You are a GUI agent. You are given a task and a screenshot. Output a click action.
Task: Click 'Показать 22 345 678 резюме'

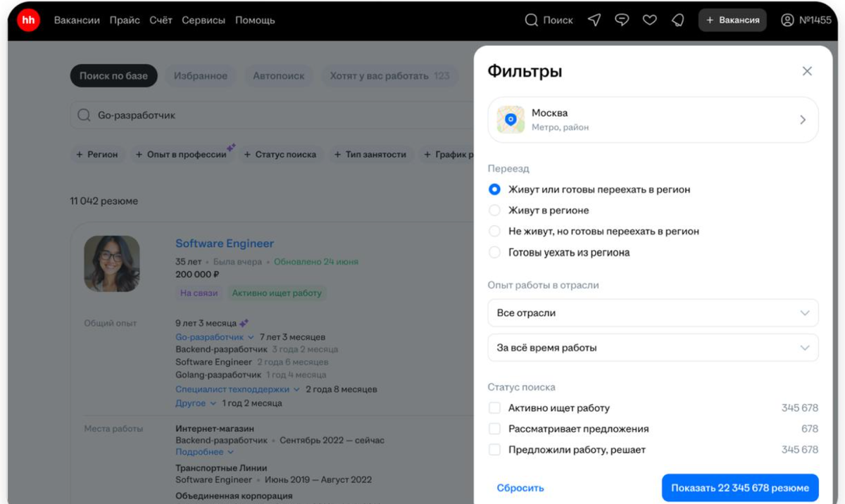click(x=739, y=487)
